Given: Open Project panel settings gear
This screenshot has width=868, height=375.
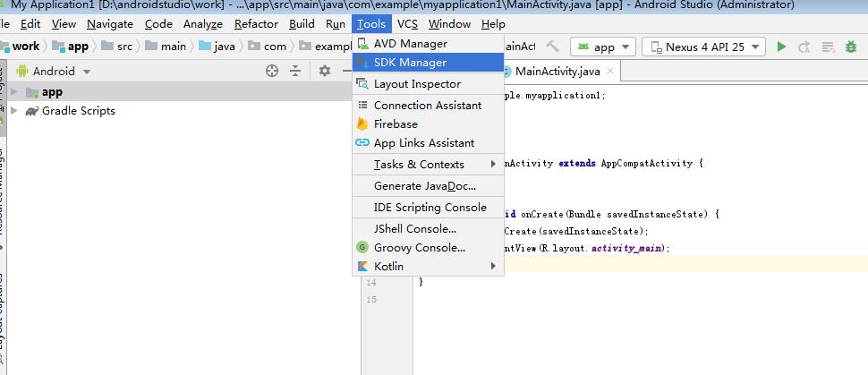Looking at the screenshot, I should click(x=325, y=71).
